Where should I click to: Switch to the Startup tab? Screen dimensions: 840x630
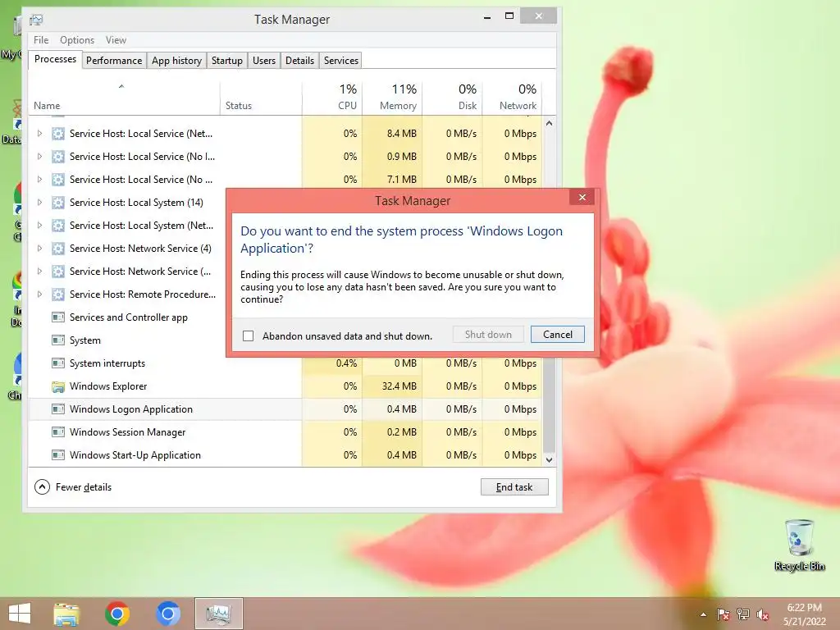pos(227,61)
